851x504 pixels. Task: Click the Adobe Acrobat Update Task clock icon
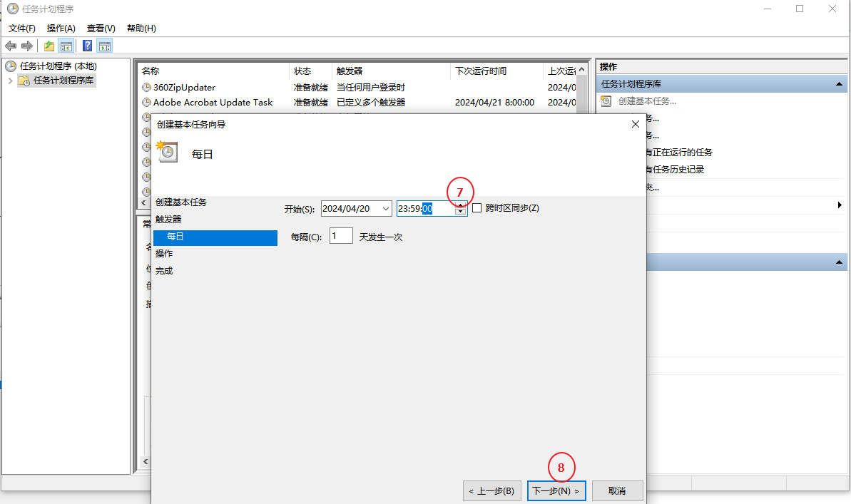click(146, 102)
